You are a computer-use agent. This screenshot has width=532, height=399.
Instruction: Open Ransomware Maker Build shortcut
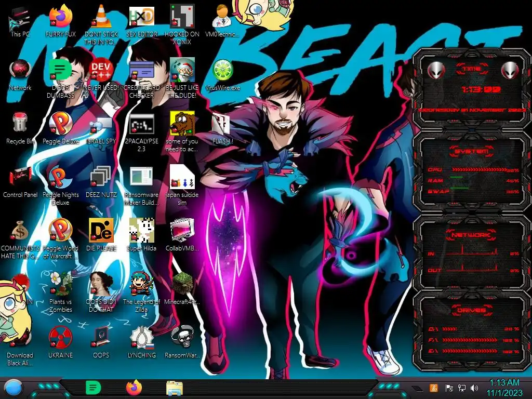pos(141,185)
